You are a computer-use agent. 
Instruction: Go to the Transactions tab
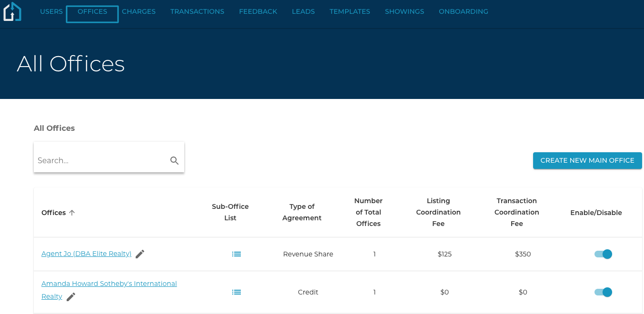pos(197,11)
